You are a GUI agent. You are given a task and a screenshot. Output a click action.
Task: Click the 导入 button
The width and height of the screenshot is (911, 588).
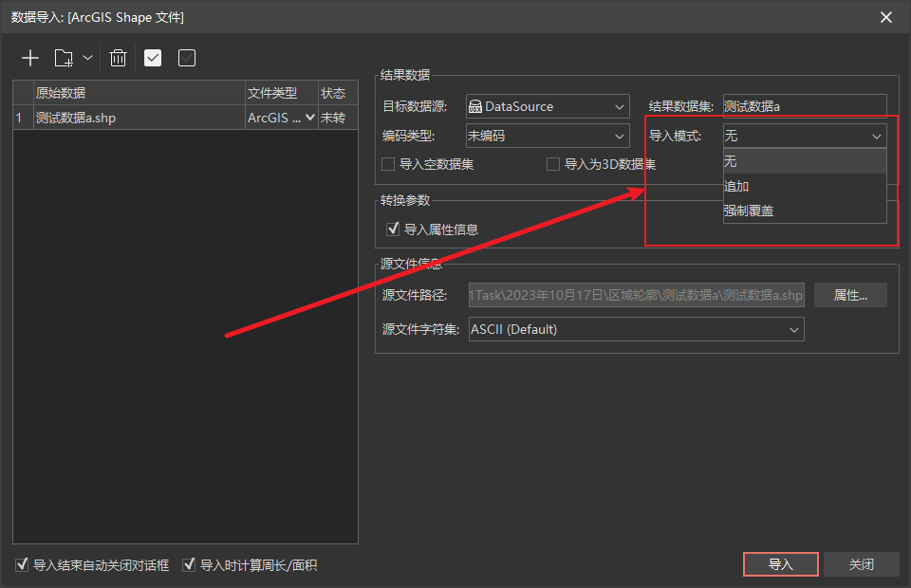tap(781, 564)
